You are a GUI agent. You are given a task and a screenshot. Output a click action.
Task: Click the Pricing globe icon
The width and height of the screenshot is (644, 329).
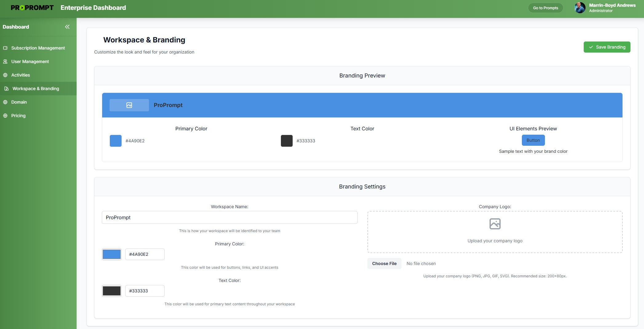(5, 116)
